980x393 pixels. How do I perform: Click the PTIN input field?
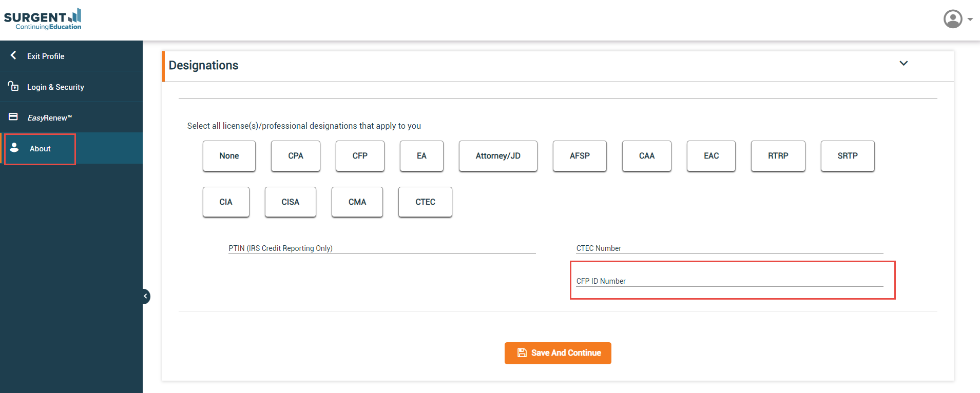click(x=382, y=248)
